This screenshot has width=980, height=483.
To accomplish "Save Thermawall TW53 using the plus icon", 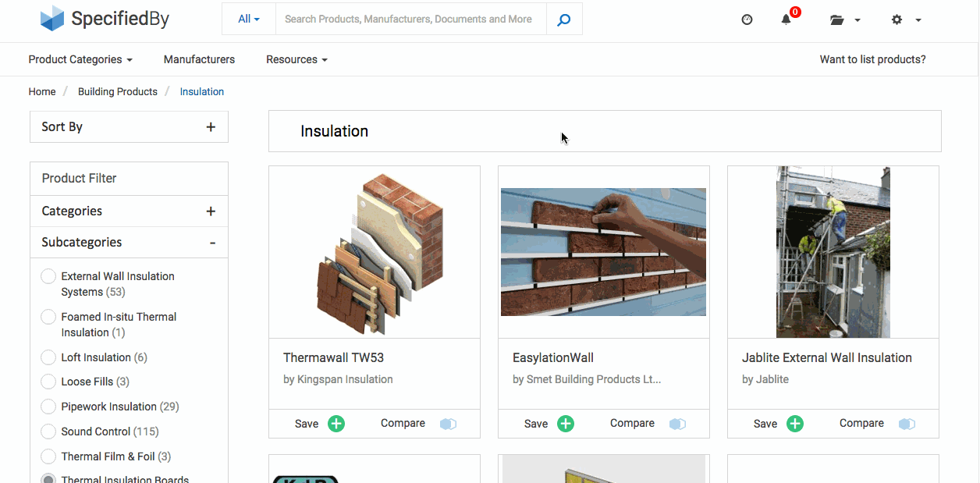I will coord(336,423).
